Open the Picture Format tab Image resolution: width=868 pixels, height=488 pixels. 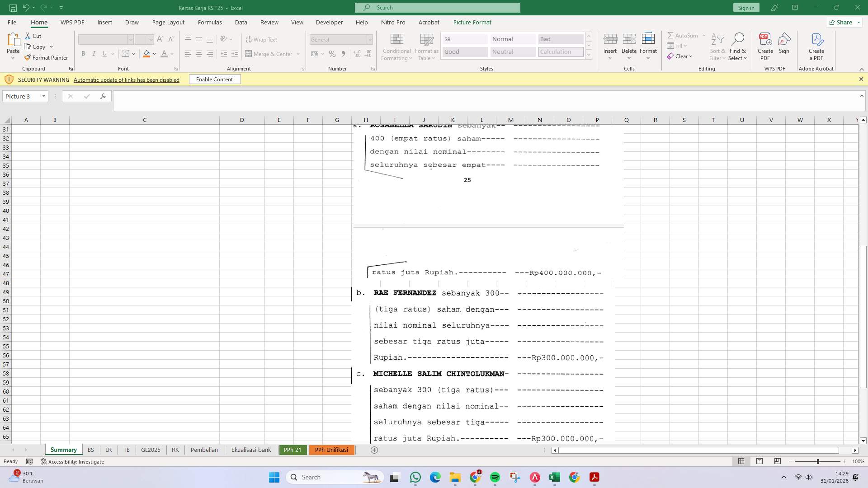click(472, 22)
